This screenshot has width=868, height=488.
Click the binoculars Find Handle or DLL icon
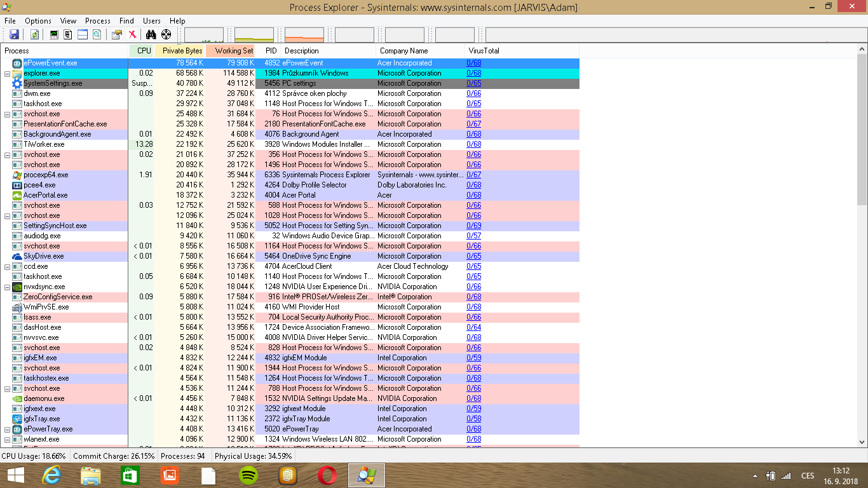click(x=151, y=34)
